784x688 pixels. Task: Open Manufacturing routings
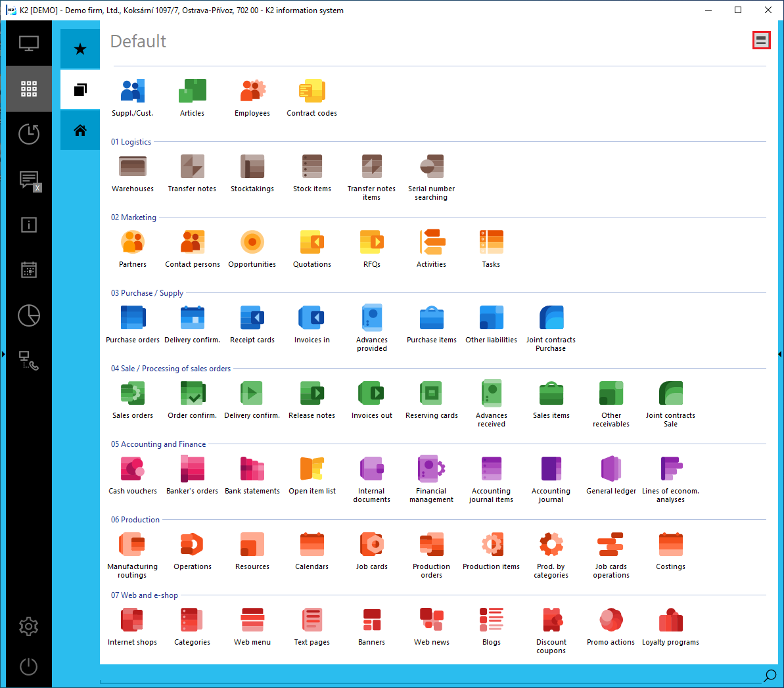pos(133,555)
